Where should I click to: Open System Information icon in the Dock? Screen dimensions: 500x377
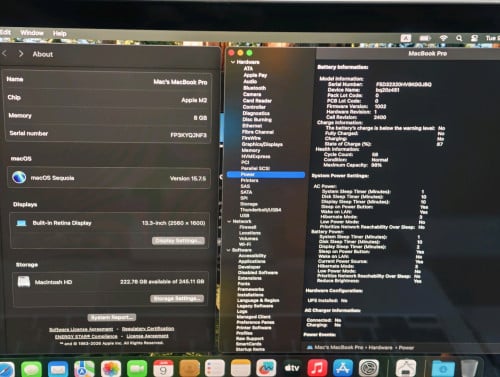[406, 368]
